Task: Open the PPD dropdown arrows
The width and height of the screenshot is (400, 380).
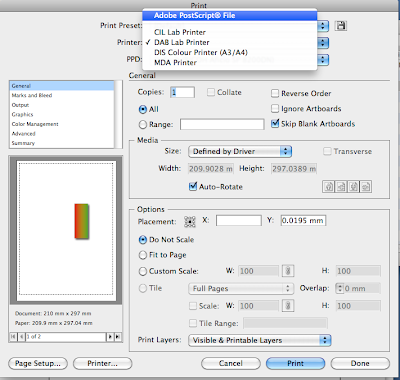Action: pyautogui.click(x=323, y=60)
